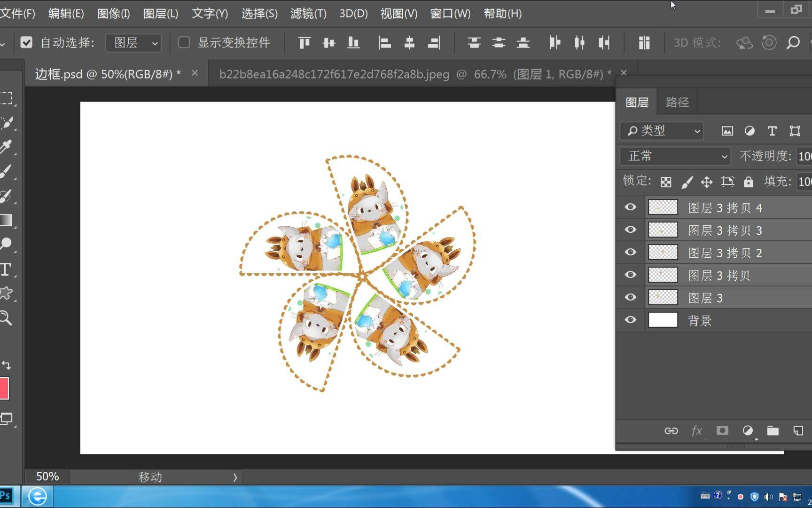This screenshot has width=812, height=508.
Task: Select the Gradient tool
Action: [6, 220]
